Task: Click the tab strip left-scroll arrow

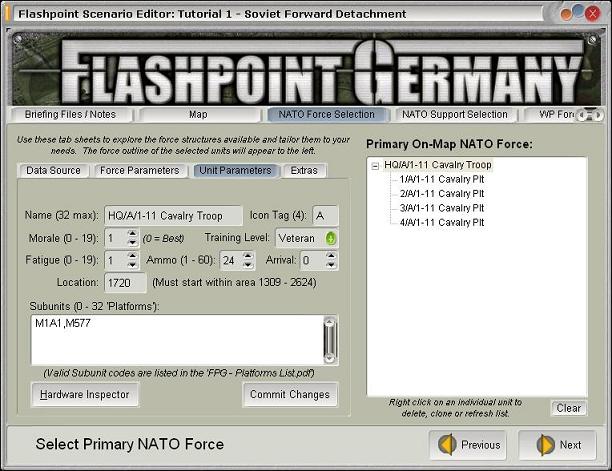Action: pos(582,115)
